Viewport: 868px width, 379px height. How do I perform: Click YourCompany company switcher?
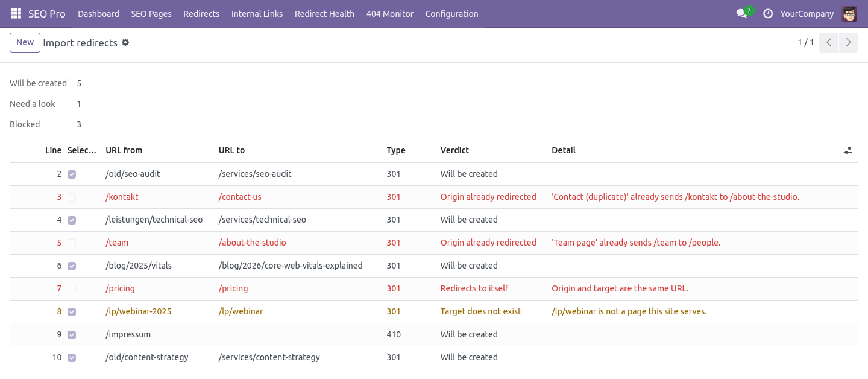pos(807,13)
